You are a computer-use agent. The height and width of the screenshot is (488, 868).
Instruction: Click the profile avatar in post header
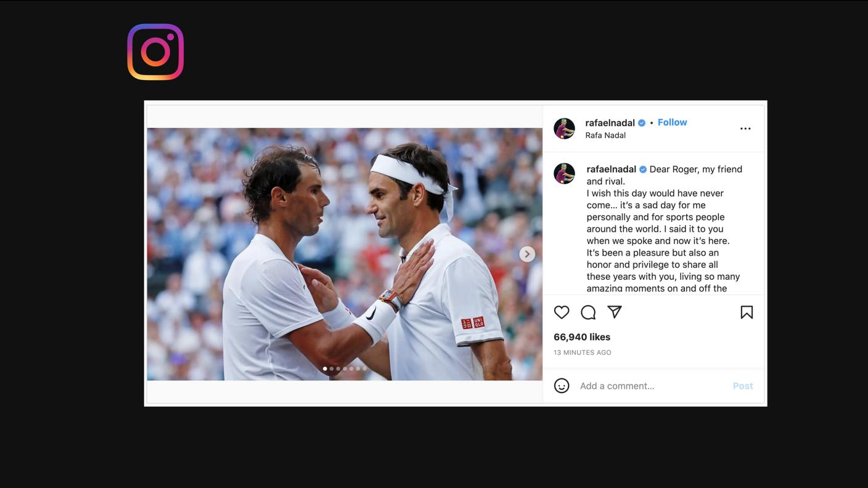click(564, 129)
